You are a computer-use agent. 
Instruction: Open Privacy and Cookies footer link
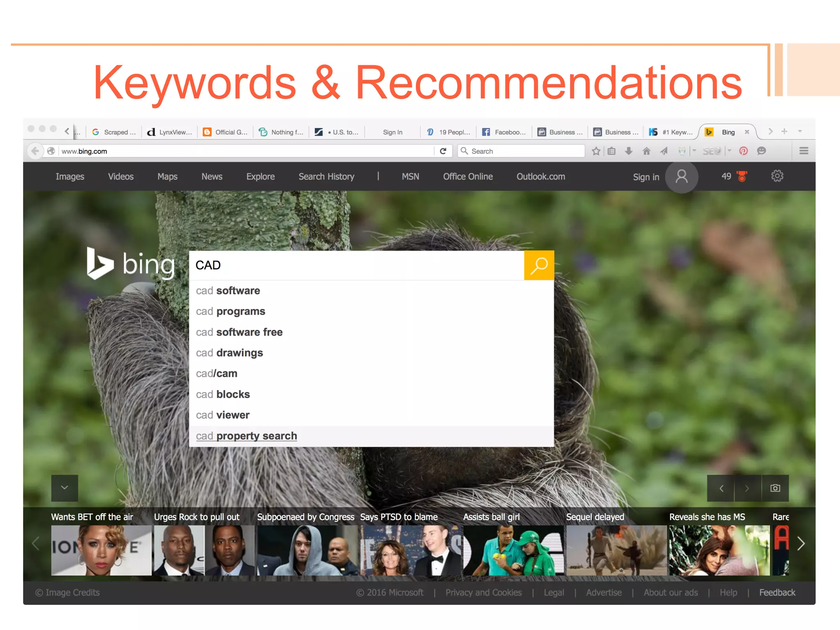point(484,593)
